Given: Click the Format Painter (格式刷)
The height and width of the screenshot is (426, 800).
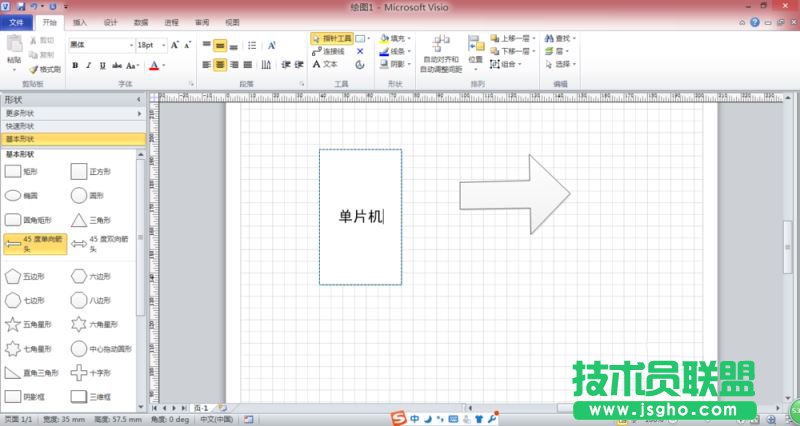Looking at the screenshot, I should [x=45, y=69].
